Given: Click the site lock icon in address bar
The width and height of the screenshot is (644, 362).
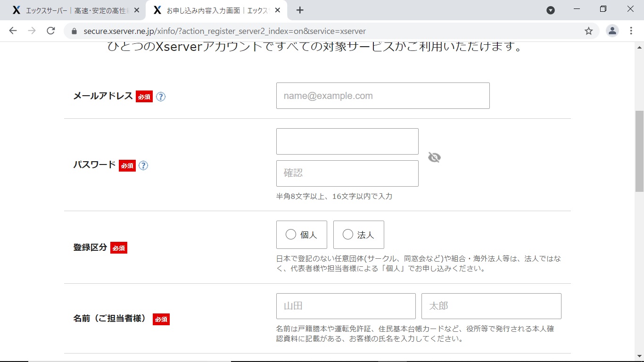Looking at the screenshot, I should point(74,31).
